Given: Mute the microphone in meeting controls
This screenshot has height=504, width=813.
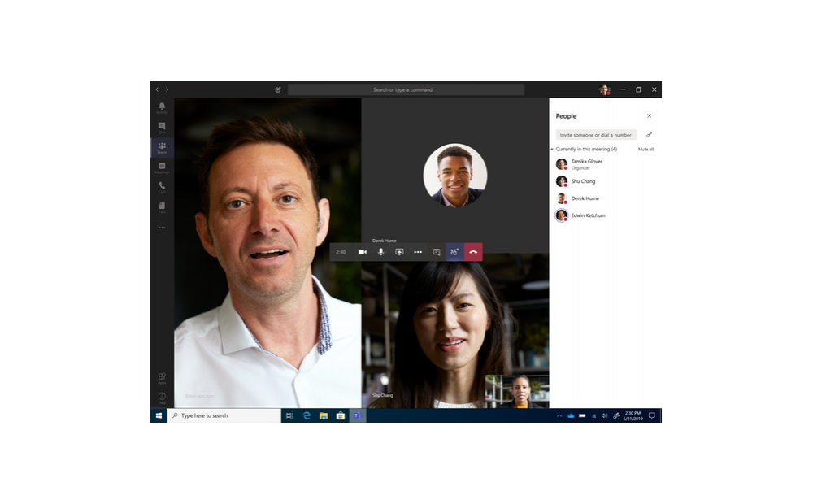Looking at the screenshot, I should tap(380, 252).
